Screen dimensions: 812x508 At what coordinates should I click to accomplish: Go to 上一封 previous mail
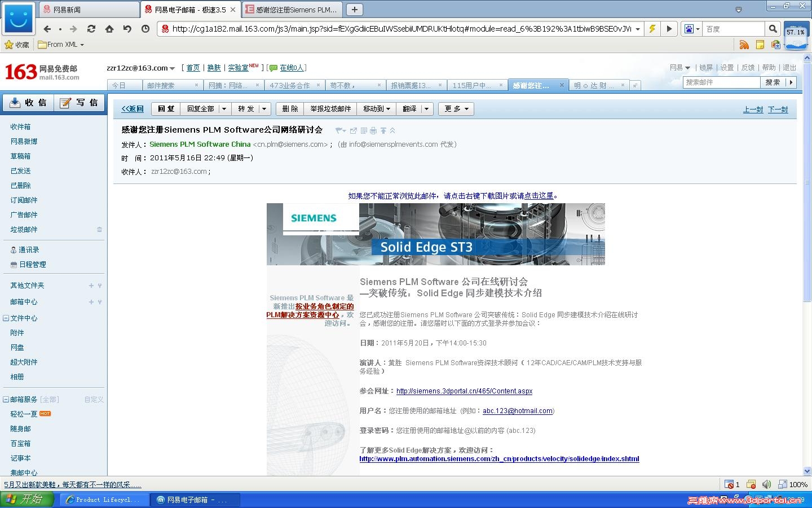(x=753, y=110)
